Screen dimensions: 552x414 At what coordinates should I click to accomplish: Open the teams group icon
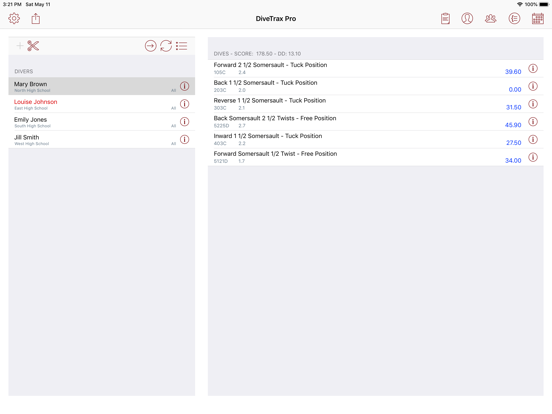click(490, 18)
